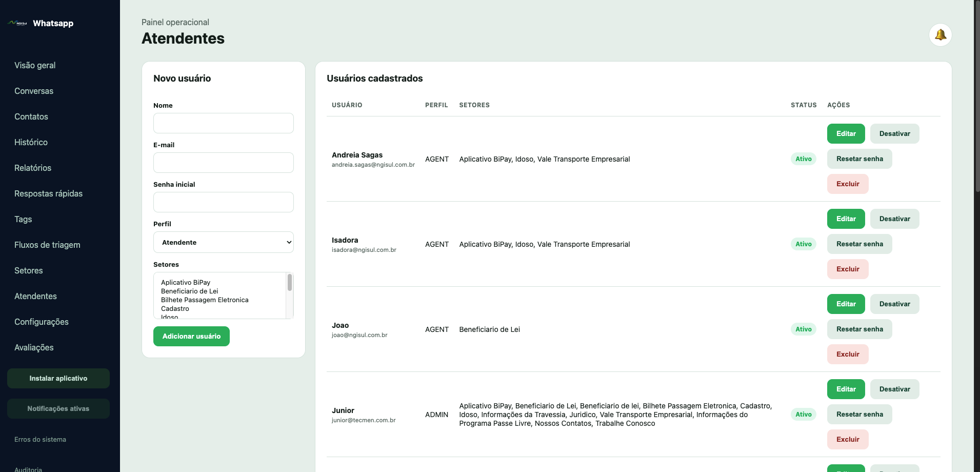
Task: Open the Erros do sistema link
Action: (x=40, y=439)
